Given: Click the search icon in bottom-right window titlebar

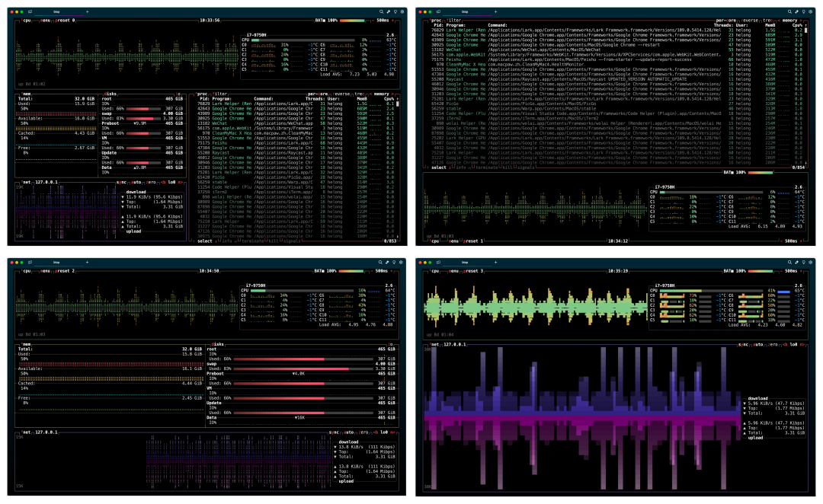Looking at the screenshot, I should [789, 262].
